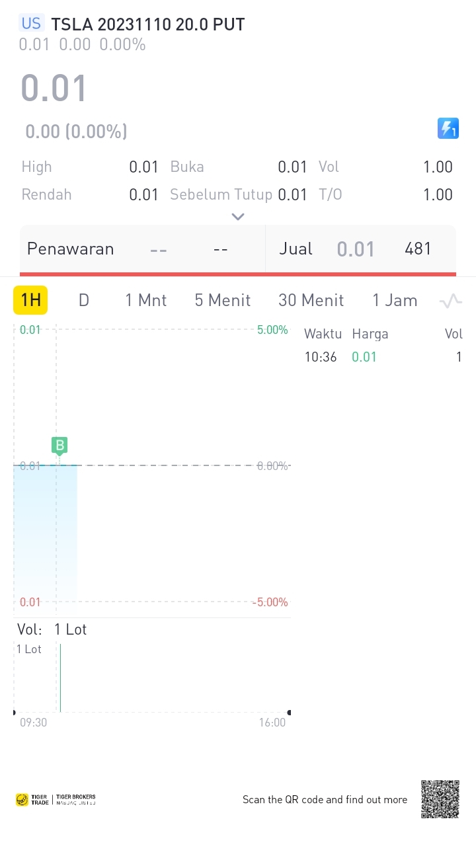
Task: Tap the Penawaran bid section
Action: pos(143,249)
